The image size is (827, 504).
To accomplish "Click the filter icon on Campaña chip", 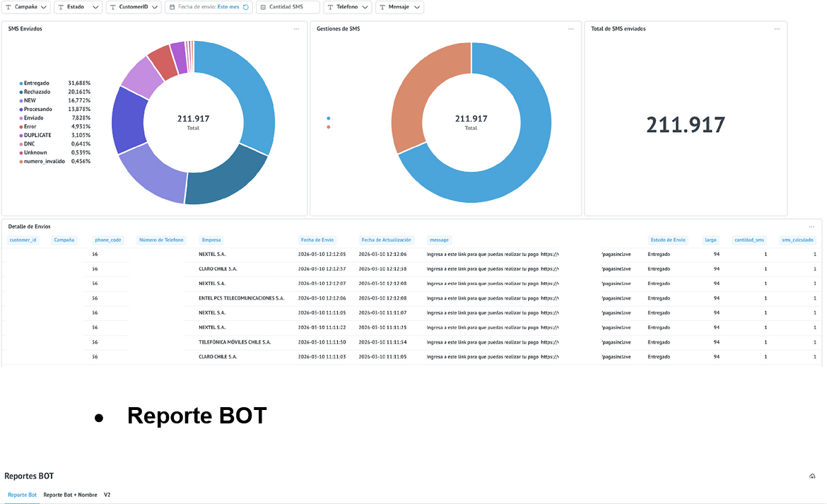I will pos(9,6).
